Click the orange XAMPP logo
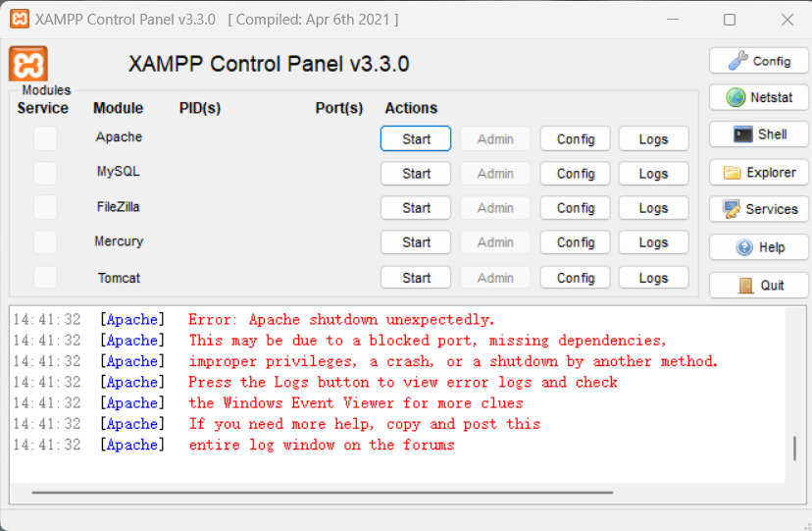The height and width of the screenshot is (531, 812). 28,64
